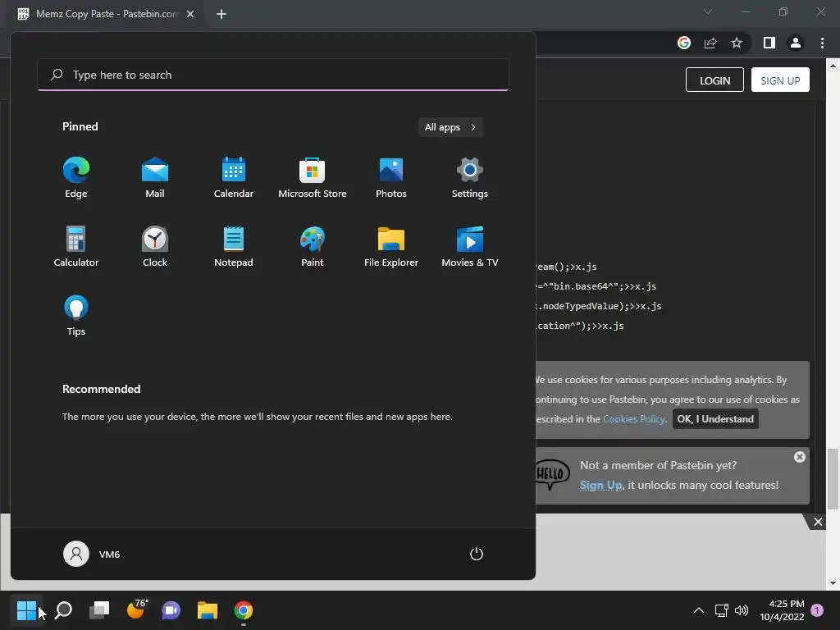This screenshot has height=630, width=840.
Task: Close the bottom ad banner
Action: (818, 522)
